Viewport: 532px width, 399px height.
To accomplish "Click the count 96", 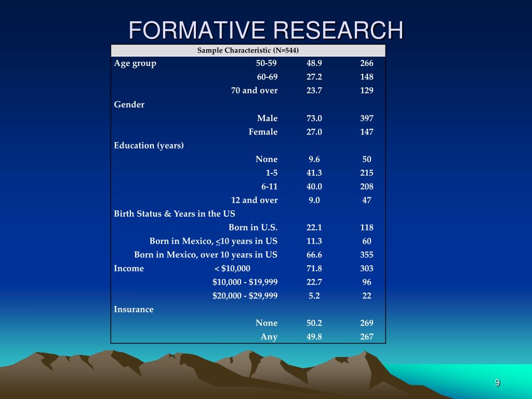I will pos(367,282).
